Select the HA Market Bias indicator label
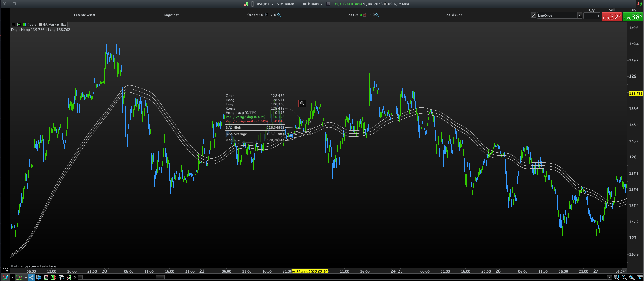This screenshot has height=281, width=644. pos(54,25)
